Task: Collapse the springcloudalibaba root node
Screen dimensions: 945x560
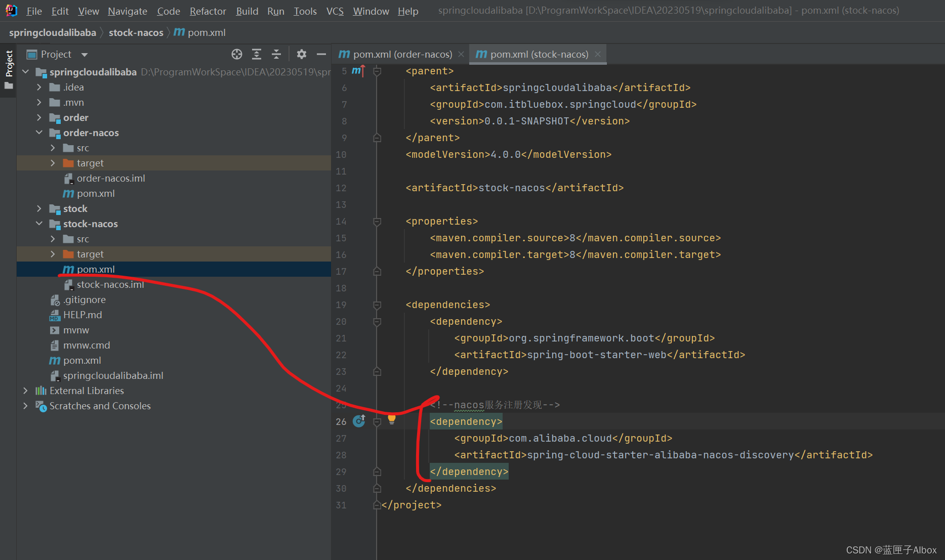Action: click(x=25, y=72)
